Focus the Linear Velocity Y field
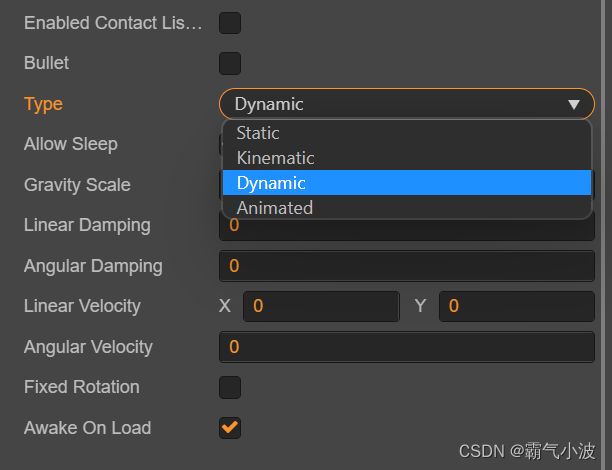This screenshot has height=470, width=612. 517,306
